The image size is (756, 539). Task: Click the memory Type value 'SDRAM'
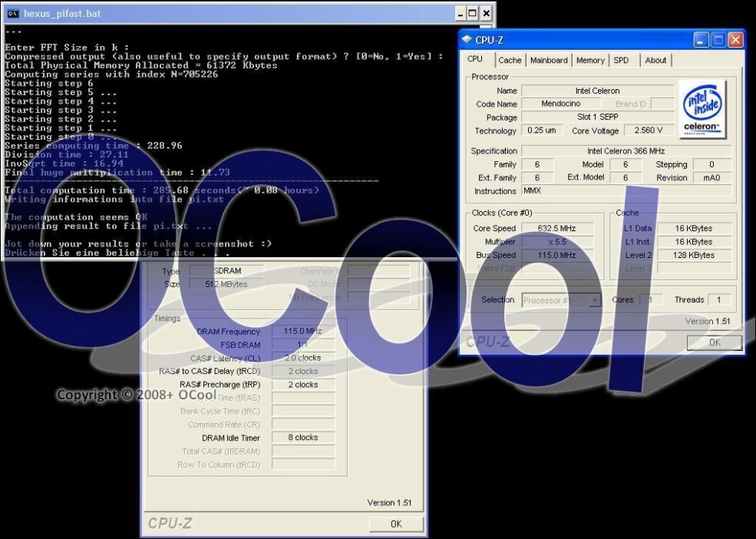[x=226, y=271]
